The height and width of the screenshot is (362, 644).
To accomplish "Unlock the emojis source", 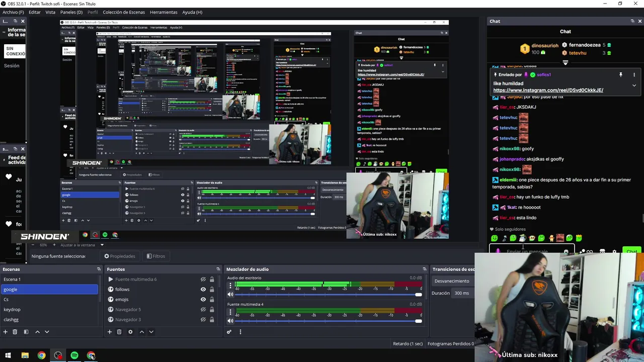I will click(212, 300).
